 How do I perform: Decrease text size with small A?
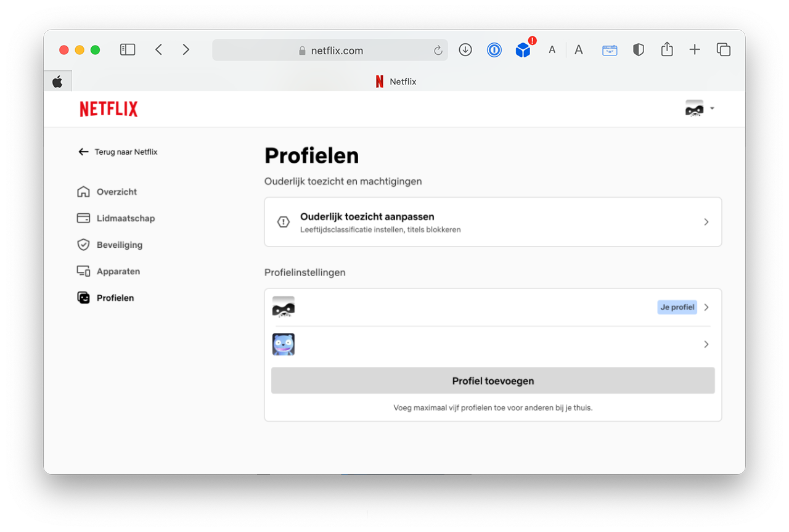click(x=552, y=50)
